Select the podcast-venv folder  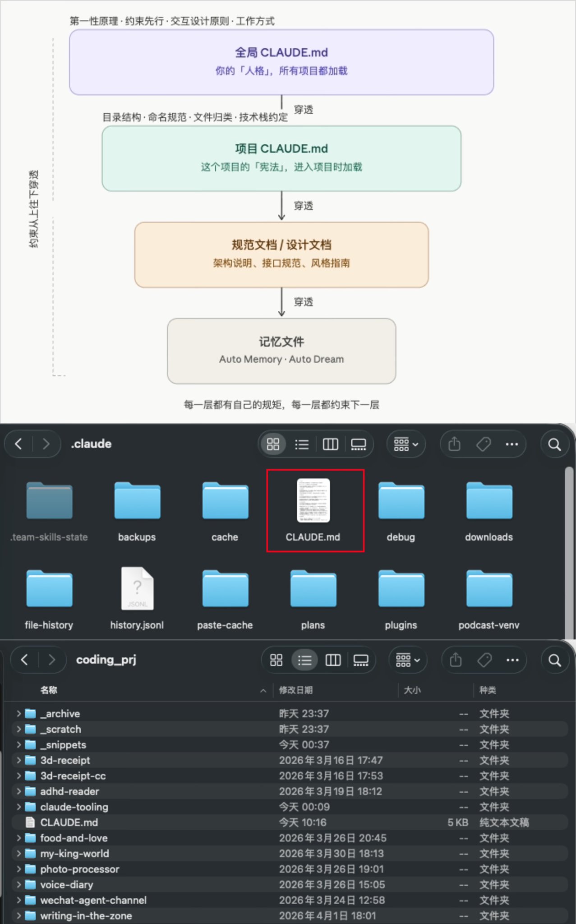click(x=489, y=599)
